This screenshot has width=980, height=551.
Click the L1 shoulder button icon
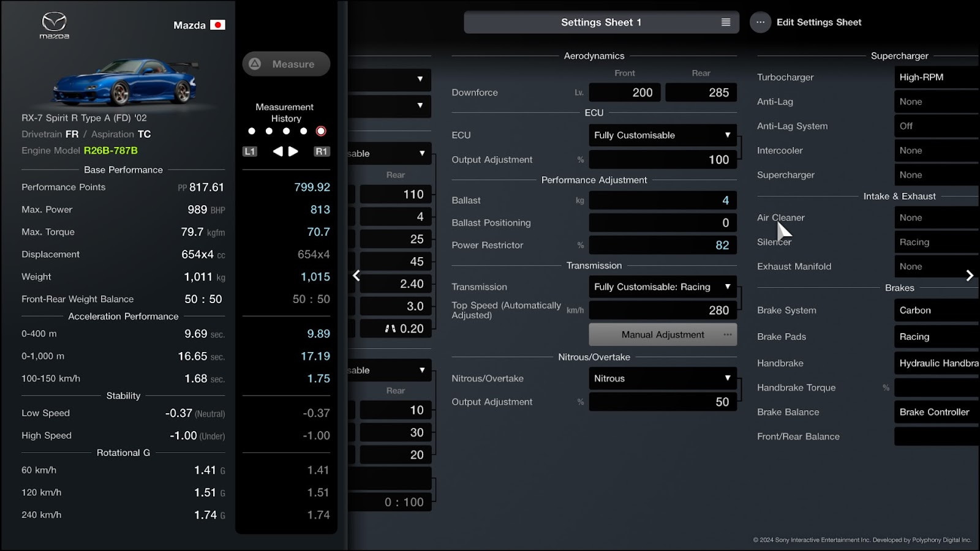click(249, 151)
